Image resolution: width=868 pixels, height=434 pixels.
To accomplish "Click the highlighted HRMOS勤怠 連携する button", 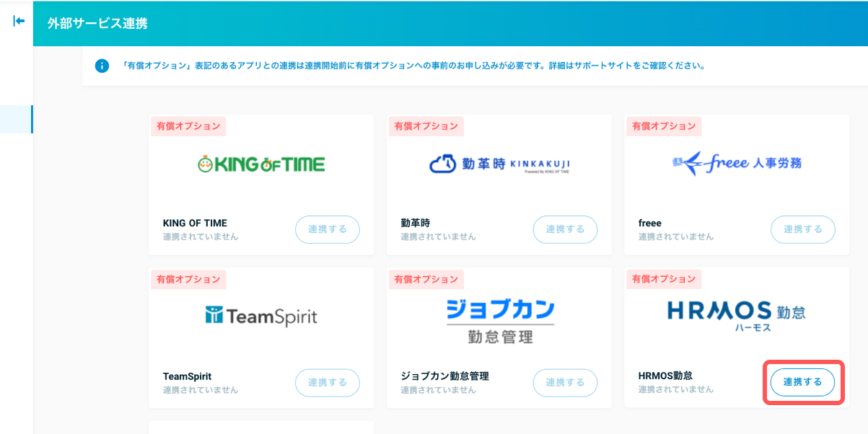I will (x=802, y=383).
